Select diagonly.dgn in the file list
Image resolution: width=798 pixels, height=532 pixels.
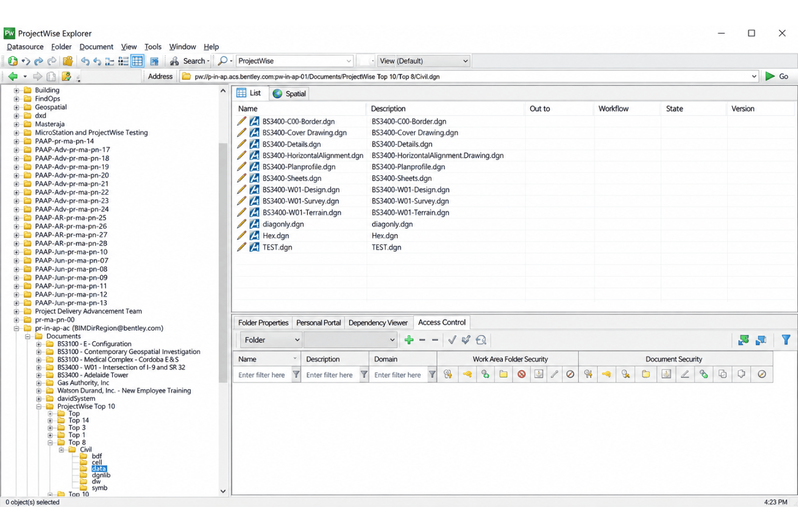coord(283,224)
